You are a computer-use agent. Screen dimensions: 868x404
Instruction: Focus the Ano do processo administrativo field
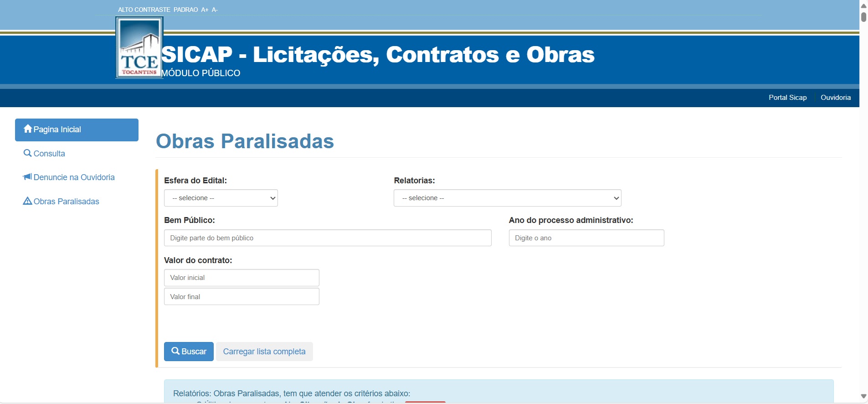pos(586,238)
